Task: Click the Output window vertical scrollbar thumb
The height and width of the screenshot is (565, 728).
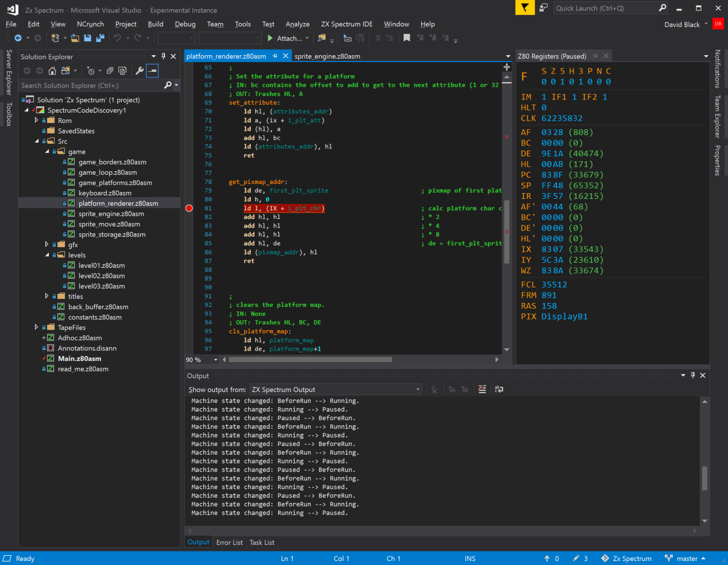Action: tap(704, 478)
